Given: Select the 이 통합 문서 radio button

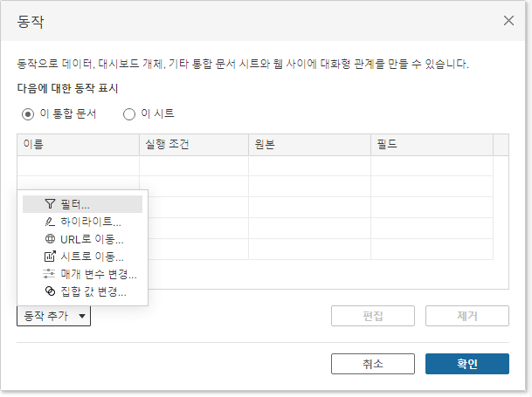Looking at the screenshot, I should (28, 114).
